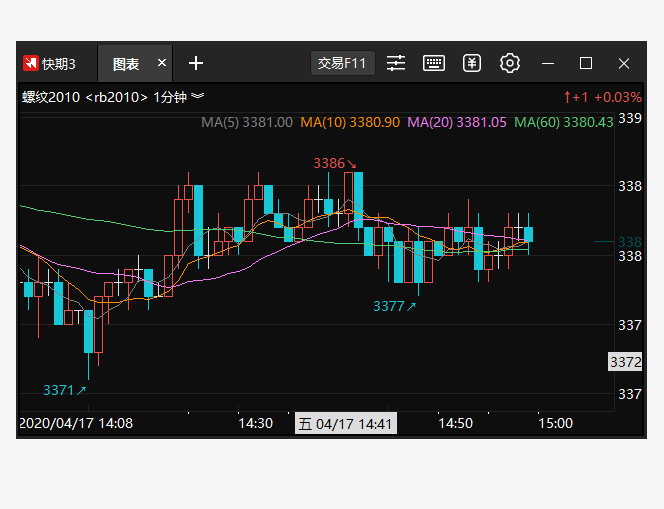Click the 螺纹2010 <rb2010> contract name

[85, 97]
